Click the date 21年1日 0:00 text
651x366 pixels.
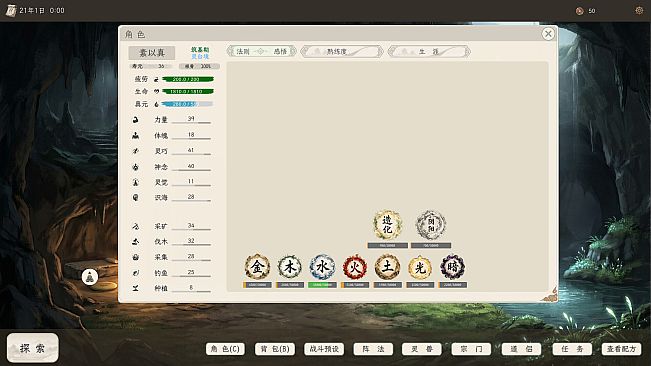coord(42,10)
